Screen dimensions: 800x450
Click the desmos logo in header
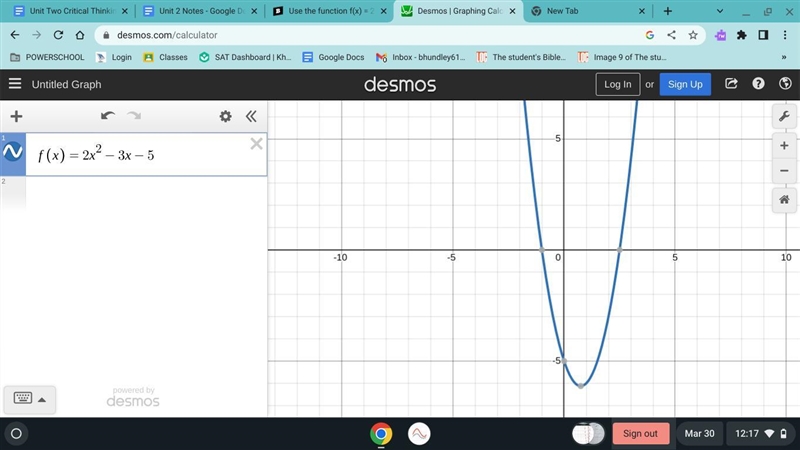point(400,85)
